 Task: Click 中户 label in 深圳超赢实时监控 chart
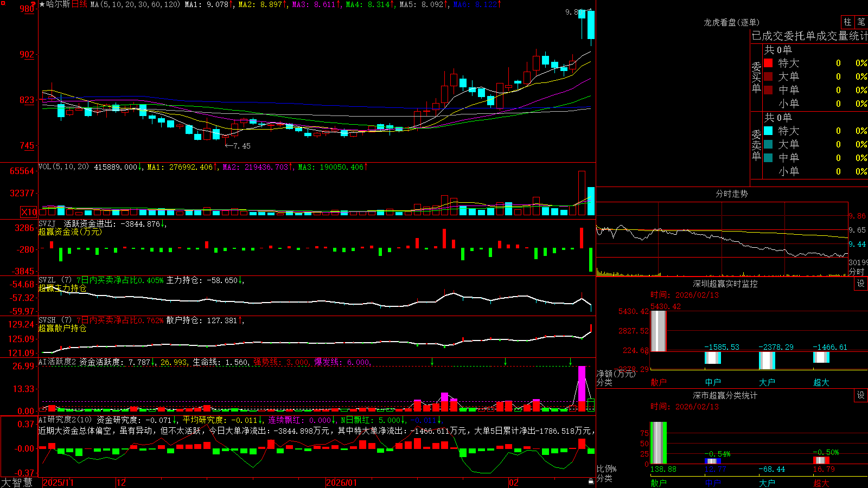713,382
